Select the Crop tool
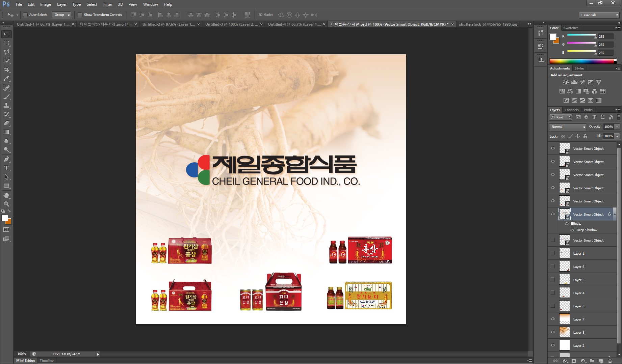The height and width of the screenshot is (364, 622). coord(6,69)
